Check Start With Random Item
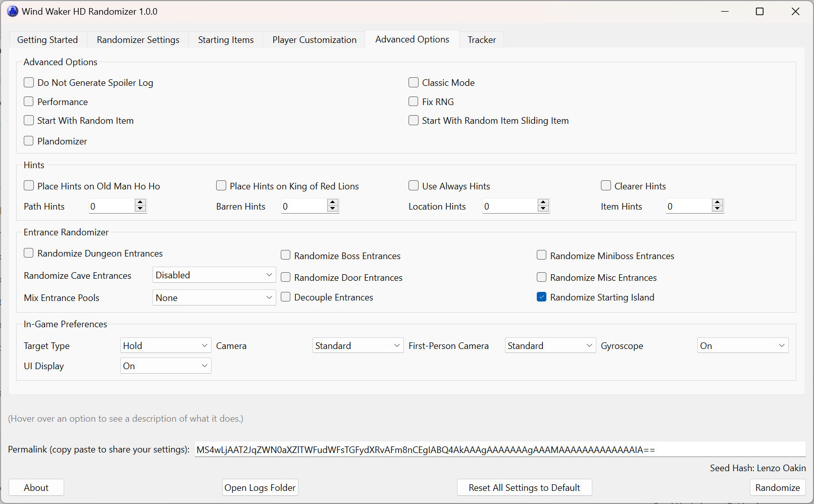The height and width of the screenshot is (504, 814). point(29,120)
